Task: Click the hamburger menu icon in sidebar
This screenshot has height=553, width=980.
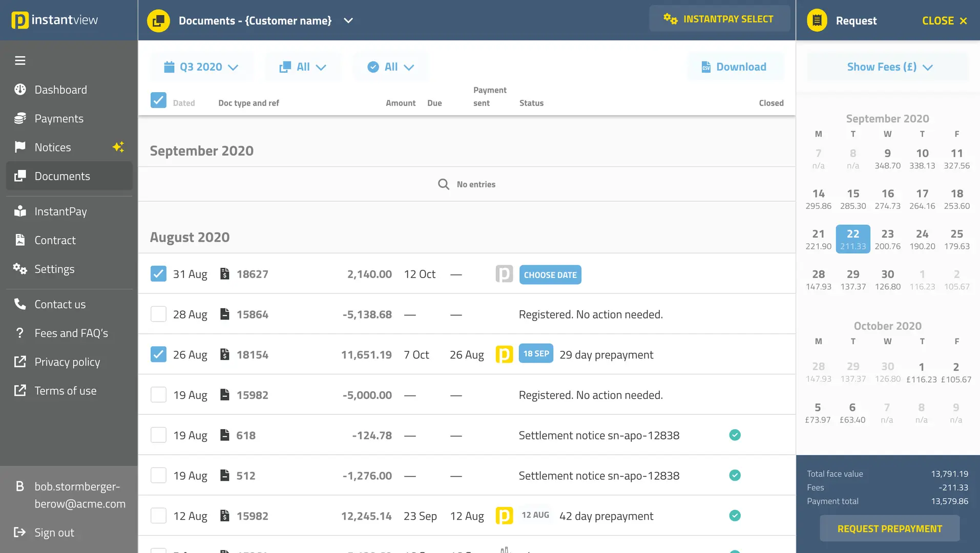Action: [x=20, y=61]
